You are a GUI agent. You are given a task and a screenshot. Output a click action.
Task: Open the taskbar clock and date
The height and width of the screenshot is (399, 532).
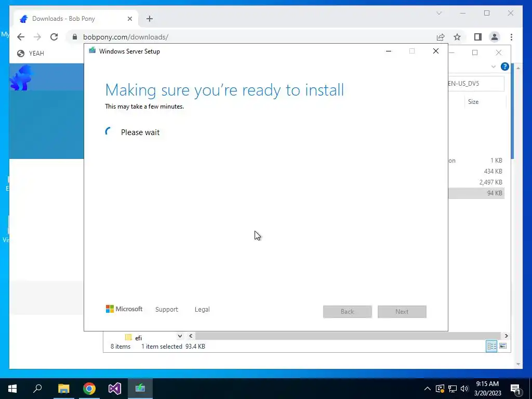point(487,389)
